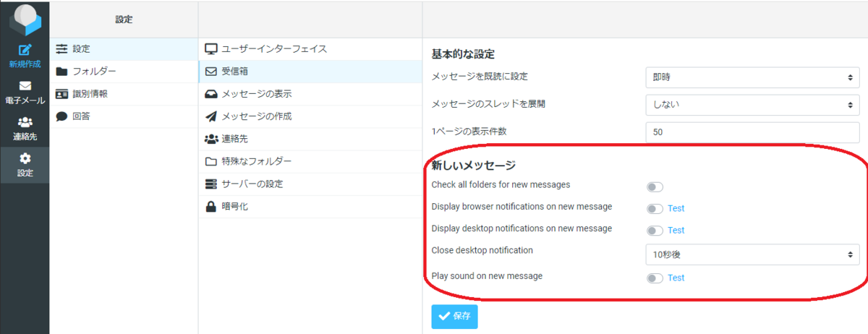Click monitor icon beside ユーザーインターフェイス
Image resolution: width=868 pixels, height=334 pixels.
tap(211, 49)
